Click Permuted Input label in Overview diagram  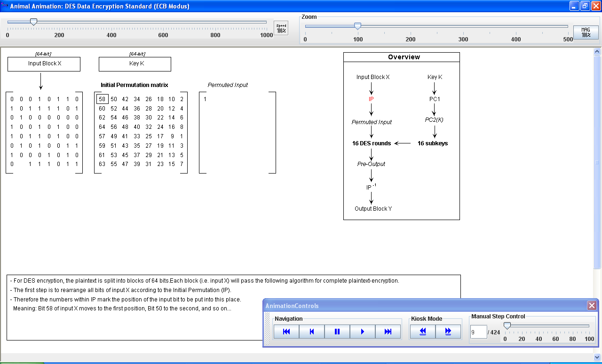click(372, 122)
